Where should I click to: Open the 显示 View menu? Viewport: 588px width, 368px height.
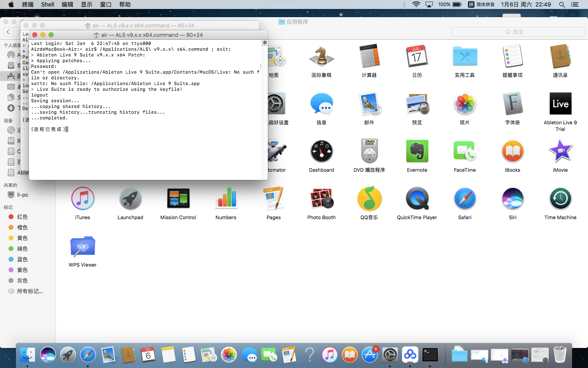pos(87,4)
